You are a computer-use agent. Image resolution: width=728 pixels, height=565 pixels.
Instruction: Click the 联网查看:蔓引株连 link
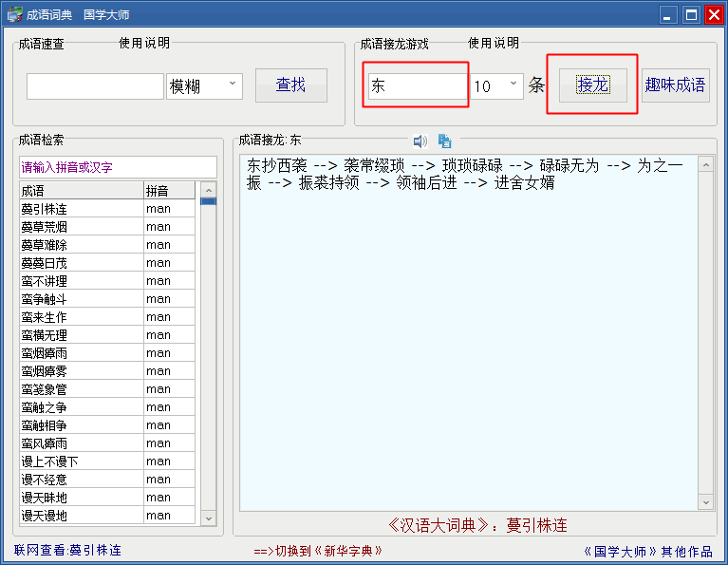(67, 550)
